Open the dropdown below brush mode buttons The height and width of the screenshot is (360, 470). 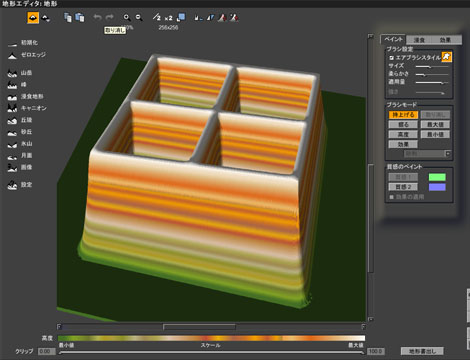point(427,154)
